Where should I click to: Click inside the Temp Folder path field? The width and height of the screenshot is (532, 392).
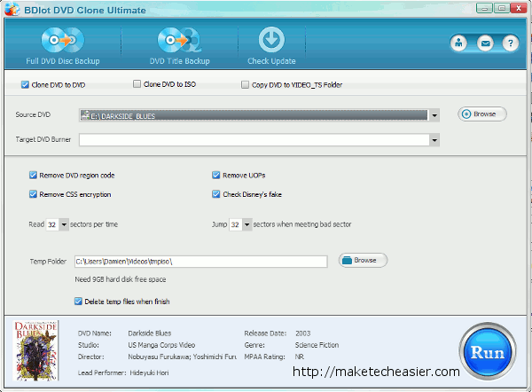[201, 262]
